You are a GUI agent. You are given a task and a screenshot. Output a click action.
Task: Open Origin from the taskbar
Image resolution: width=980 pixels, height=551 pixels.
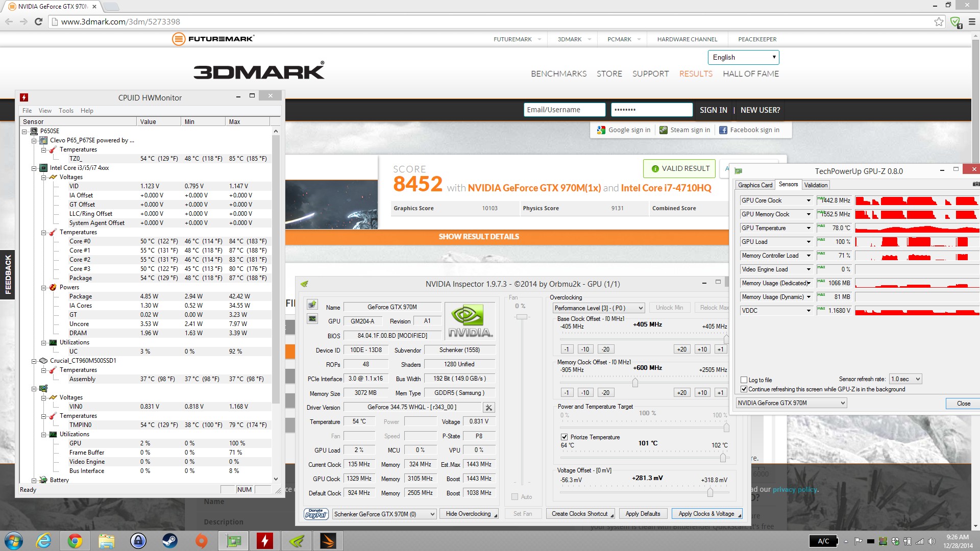(x=202, y=541)
